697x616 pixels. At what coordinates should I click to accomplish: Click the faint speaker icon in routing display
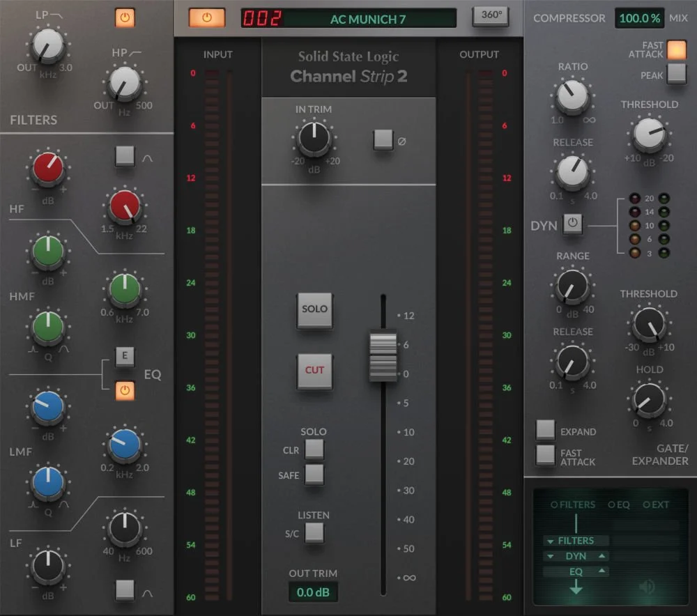tap(647, 587)
